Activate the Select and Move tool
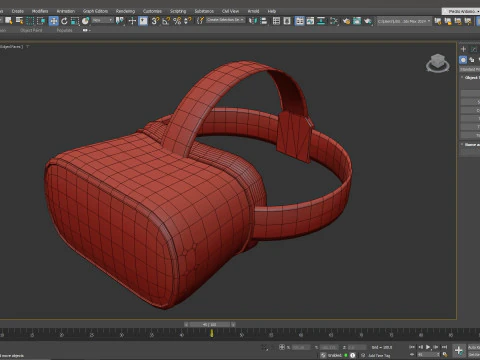480x360 pixels. (x=53, y=21)
